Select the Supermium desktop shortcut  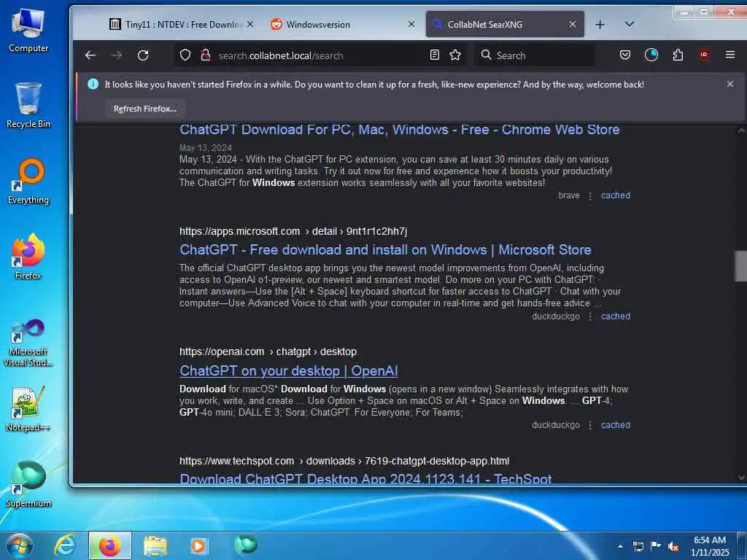[x=28, y=484]
